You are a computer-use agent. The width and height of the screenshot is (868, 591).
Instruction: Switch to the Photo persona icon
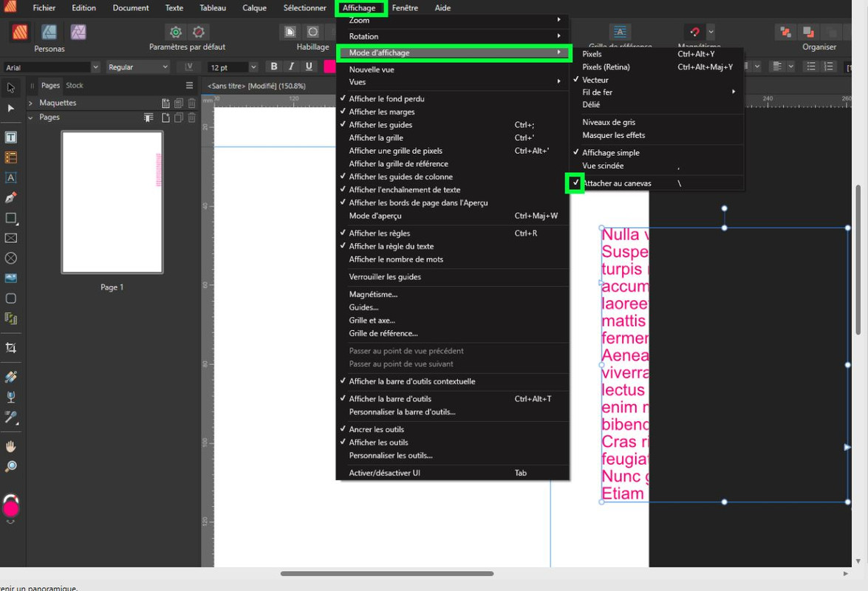[x=78, y=32]
